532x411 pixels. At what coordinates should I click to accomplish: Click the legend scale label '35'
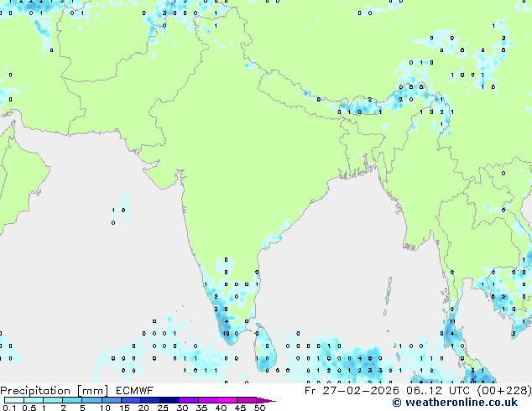pyautogui.click(x=201, y=408)
